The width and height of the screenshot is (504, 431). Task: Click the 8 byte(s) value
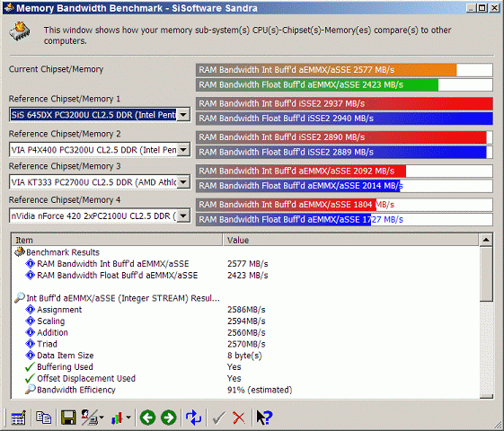tap(244, 356)
